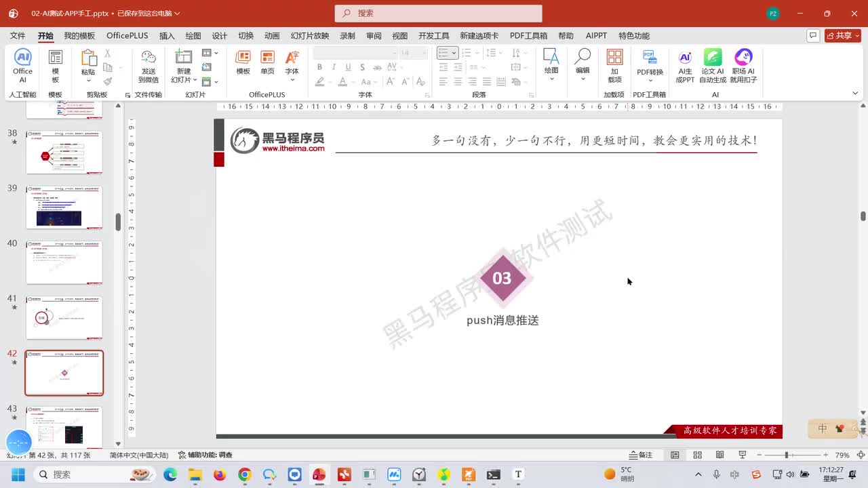Open the Windows Start menu
Screen dimensions: 868x488
(18, 474)
